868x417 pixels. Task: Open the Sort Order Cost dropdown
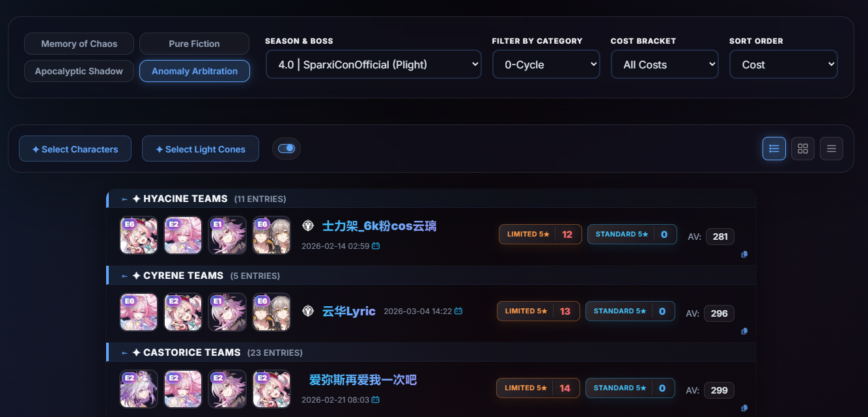783,65
